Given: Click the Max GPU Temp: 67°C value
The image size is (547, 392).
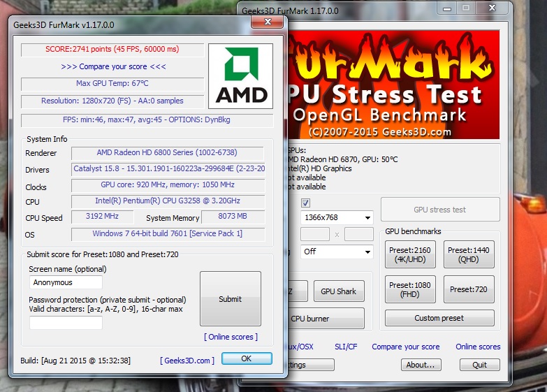Looking at the screenshot, I should click(112, 83).
